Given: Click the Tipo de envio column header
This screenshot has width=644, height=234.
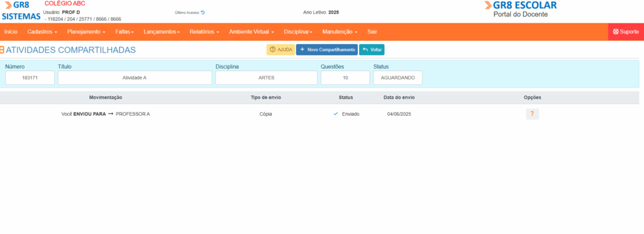Looking at the screenshot, I should [x=266, y=97].
